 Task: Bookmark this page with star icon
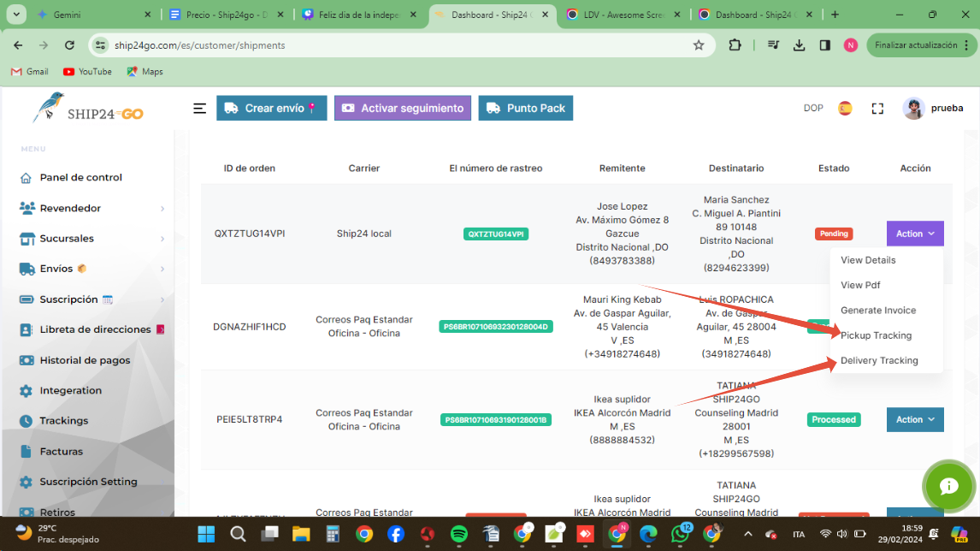(698, 45)
